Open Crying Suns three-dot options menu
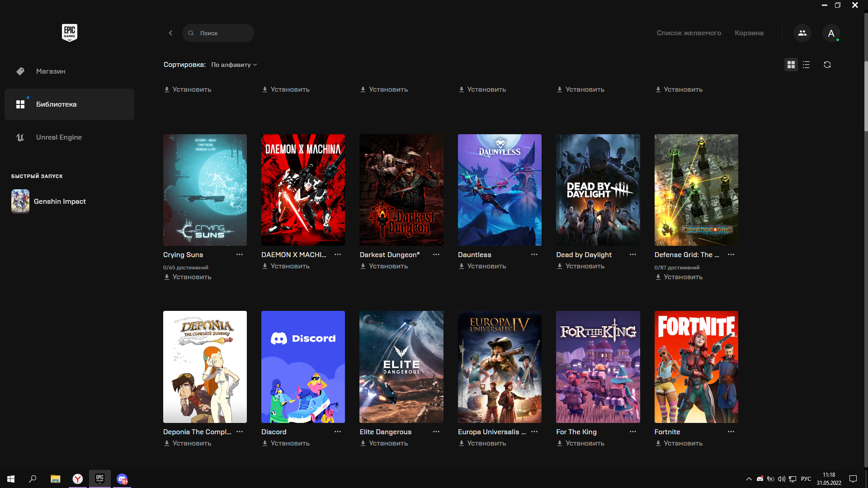This screenshot has height=488, width=868. 240,255
